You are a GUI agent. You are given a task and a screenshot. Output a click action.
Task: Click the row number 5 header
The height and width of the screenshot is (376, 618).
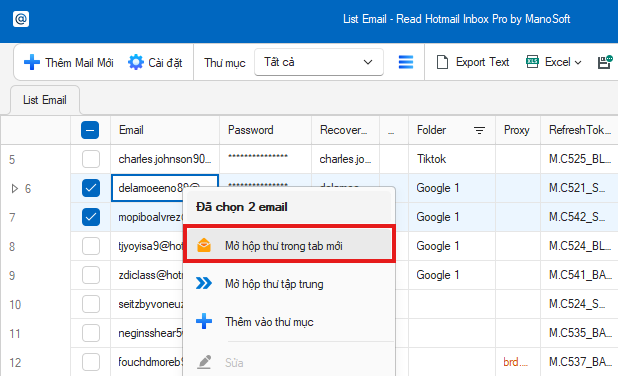click(x=35, y=159)
